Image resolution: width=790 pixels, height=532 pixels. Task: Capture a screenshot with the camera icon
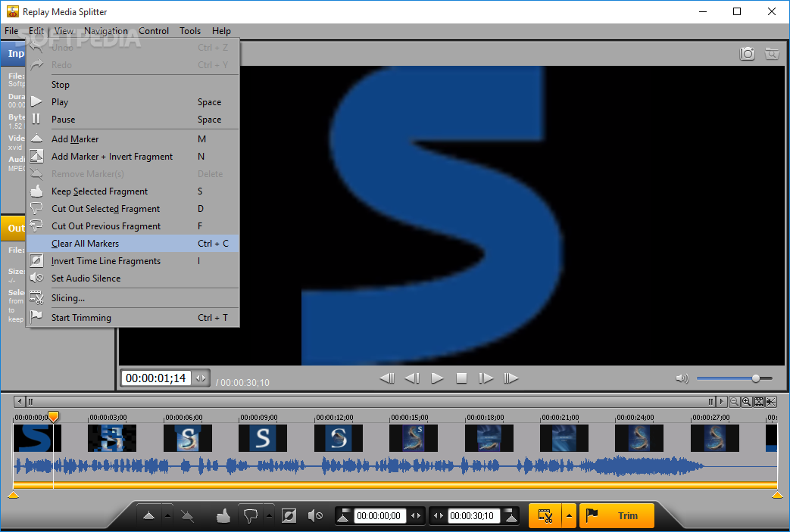tap(747, 53)
